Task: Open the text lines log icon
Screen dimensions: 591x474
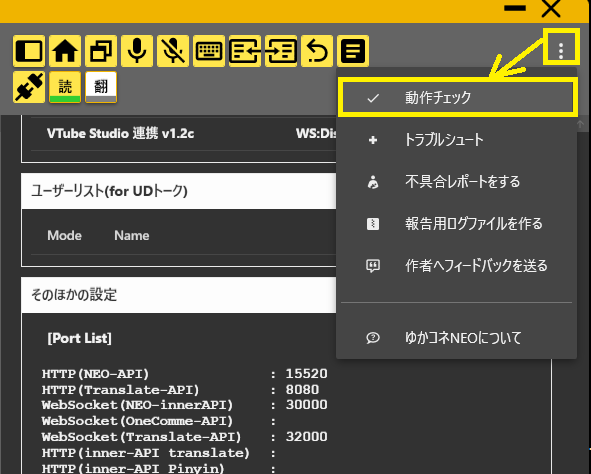Action: [353, 51]
